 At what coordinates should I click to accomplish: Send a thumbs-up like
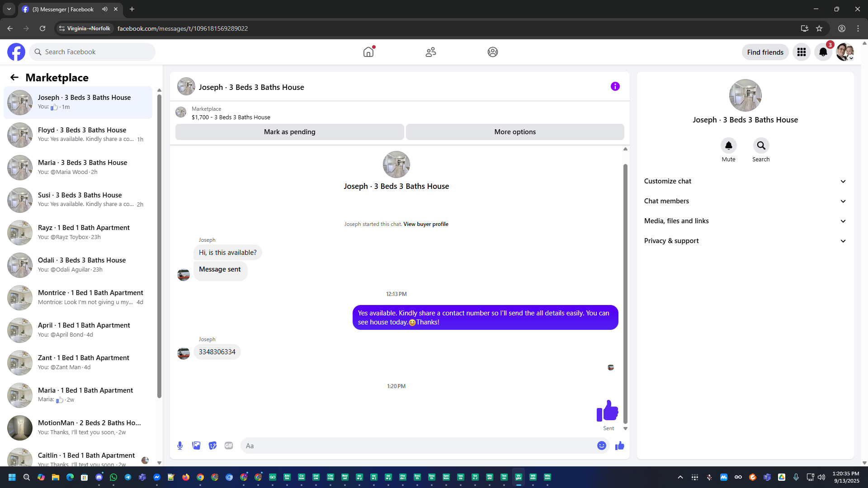pyautogui.click(x=619, y=446)
